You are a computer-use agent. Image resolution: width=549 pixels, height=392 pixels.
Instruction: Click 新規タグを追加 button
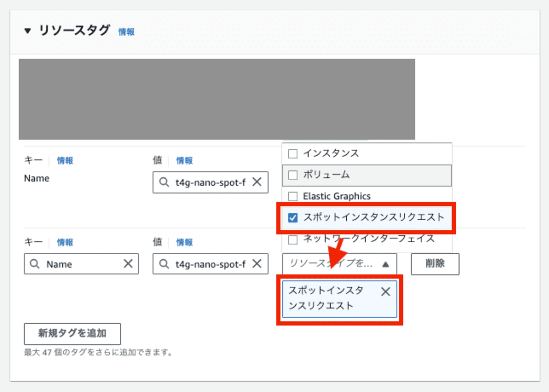[72, 334]
